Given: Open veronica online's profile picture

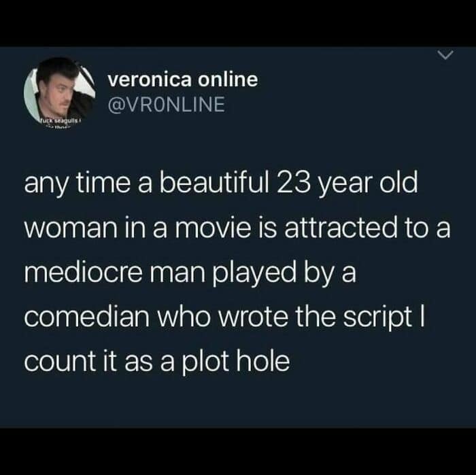Looking at the screenshot, I should 60,92.
